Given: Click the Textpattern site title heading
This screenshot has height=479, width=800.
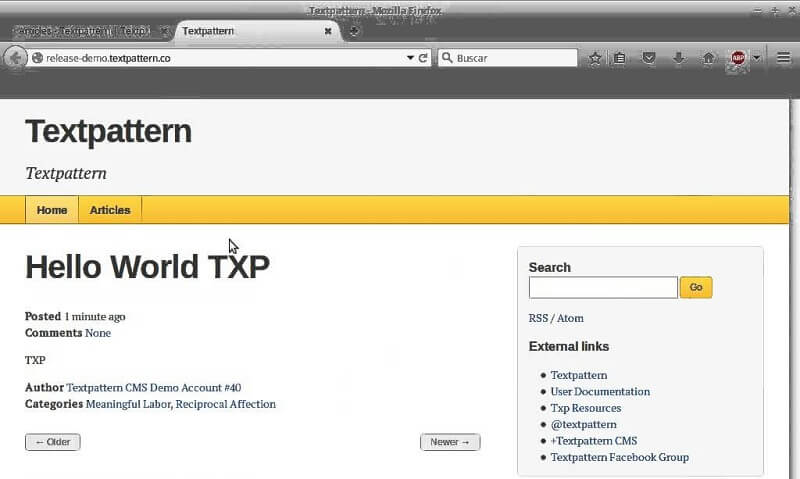Looking at the screenshot, I should point(109,131).
